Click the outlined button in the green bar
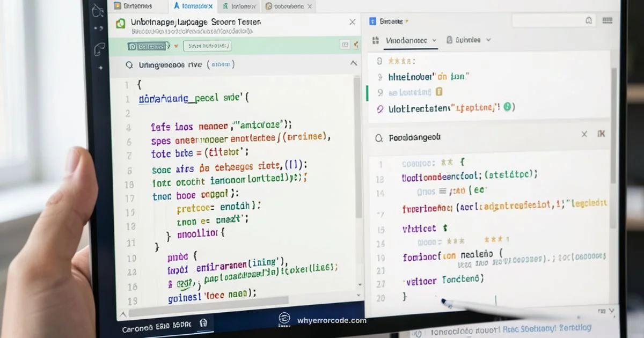Screen dimensions: 644x338 tap(207, 46)
